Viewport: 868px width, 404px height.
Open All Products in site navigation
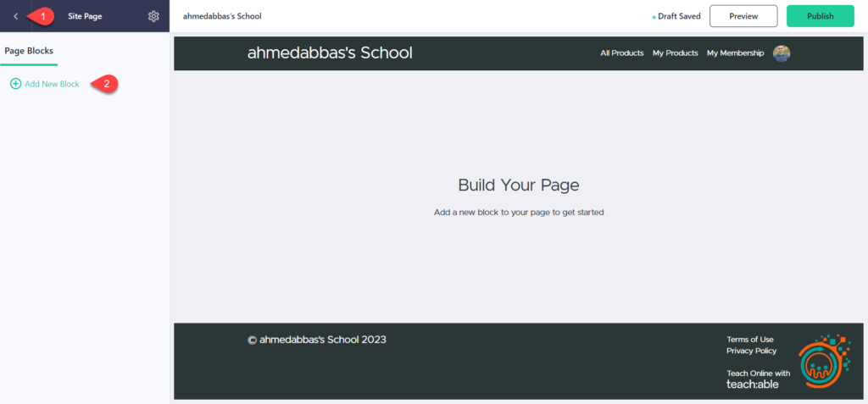(x=621, y=53)
